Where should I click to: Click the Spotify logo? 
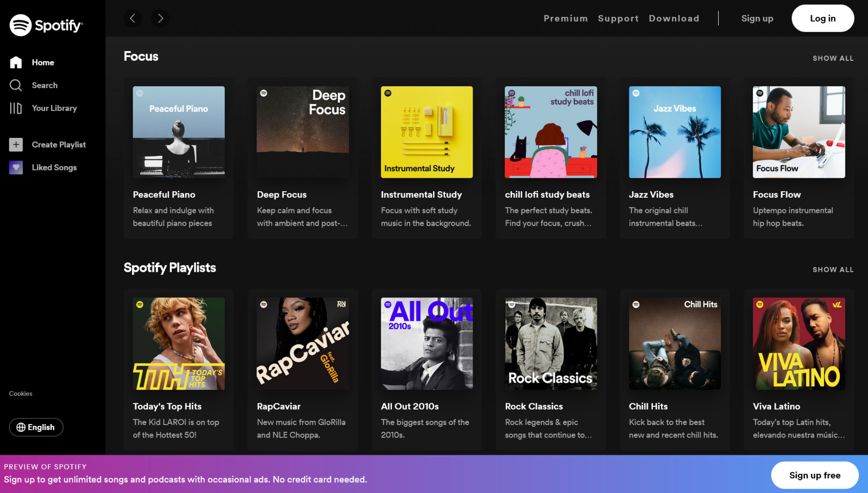click(46, 25)
